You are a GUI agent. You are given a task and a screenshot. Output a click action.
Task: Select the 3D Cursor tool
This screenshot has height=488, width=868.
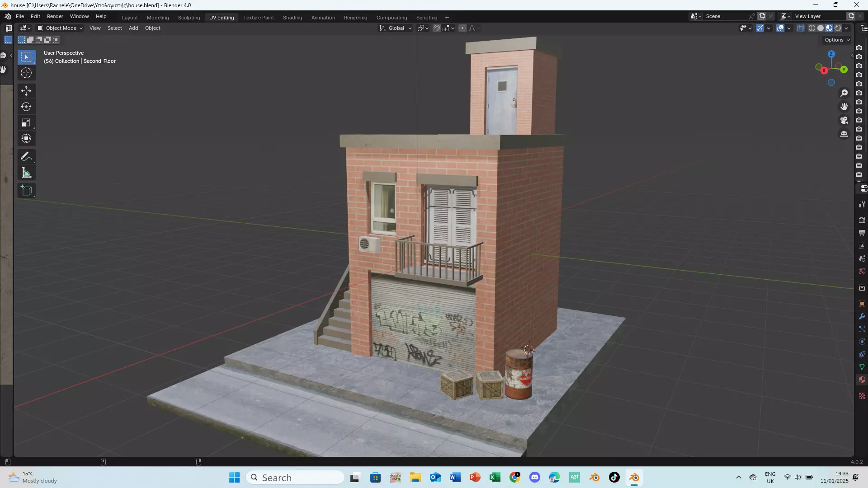26,73
